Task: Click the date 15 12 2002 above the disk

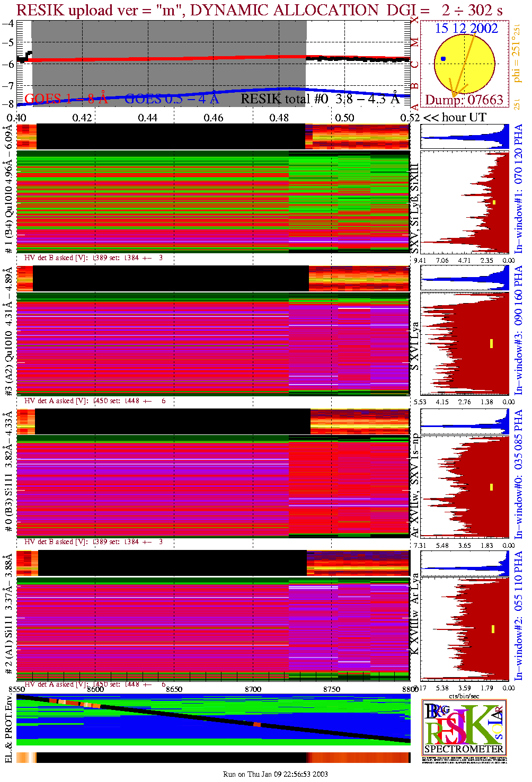Action: click(466, 29)
